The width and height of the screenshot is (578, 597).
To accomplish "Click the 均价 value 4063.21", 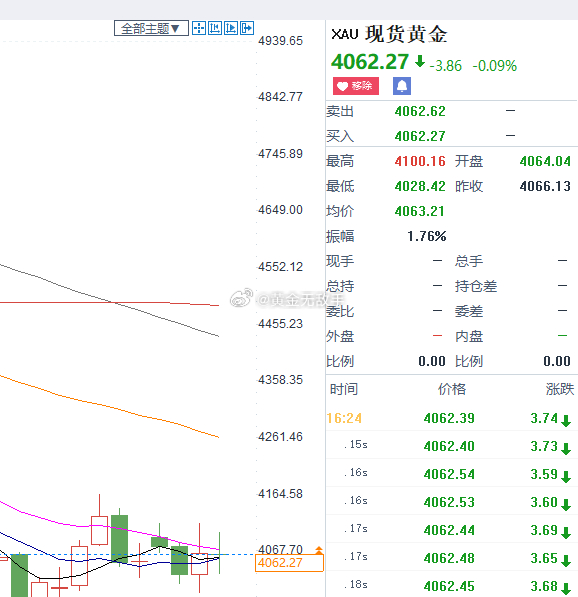I will click(420, 211).
